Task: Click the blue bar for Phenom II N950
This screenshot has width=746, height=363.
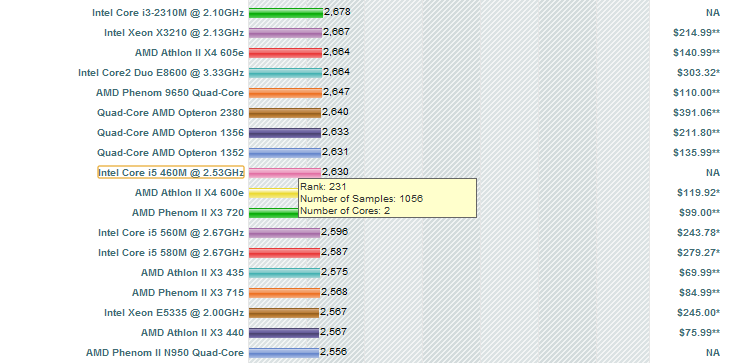Action: pyautogui.click(x=284, y=353)
